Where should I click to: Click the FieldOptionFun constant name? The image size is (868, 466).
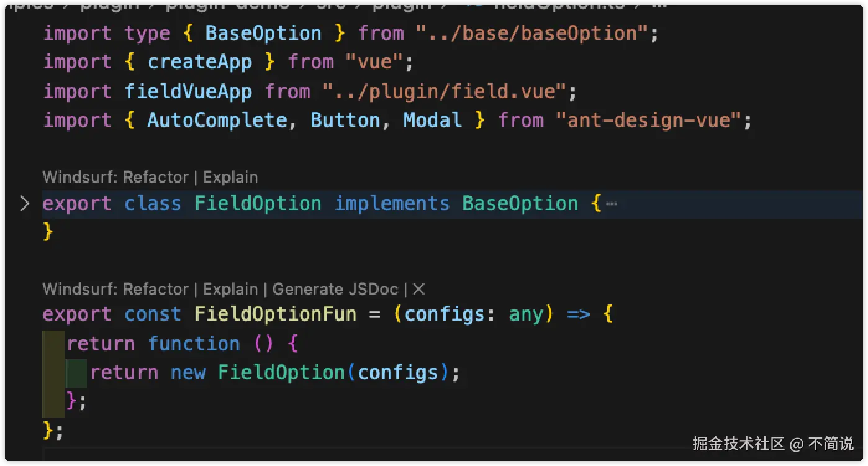point(275,314)
